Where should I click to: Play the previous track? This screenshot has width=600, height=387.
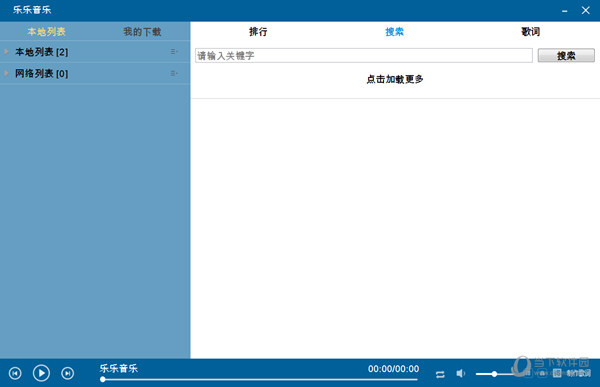tap(15, 373)
